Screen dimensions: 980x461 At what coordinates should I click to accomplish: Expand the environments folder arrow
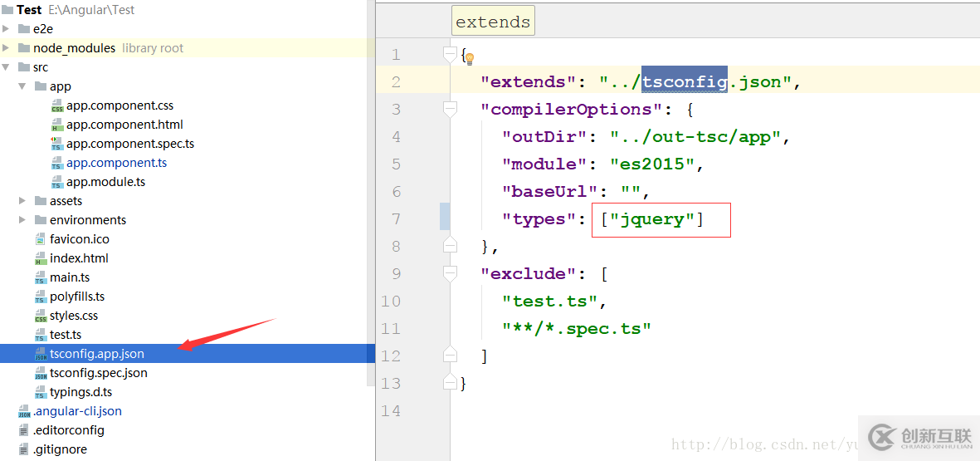point(22,220)
